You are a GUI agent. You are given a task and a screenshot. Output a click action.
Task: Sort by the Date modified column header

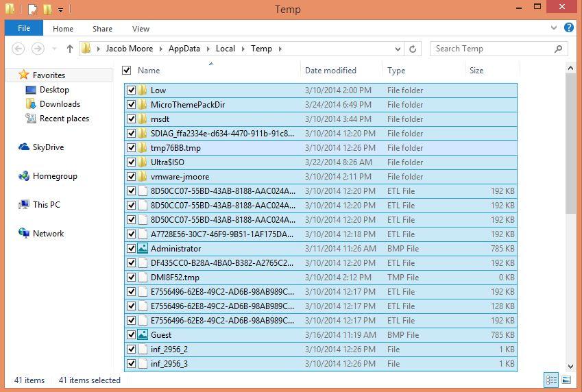pos(330,70)
